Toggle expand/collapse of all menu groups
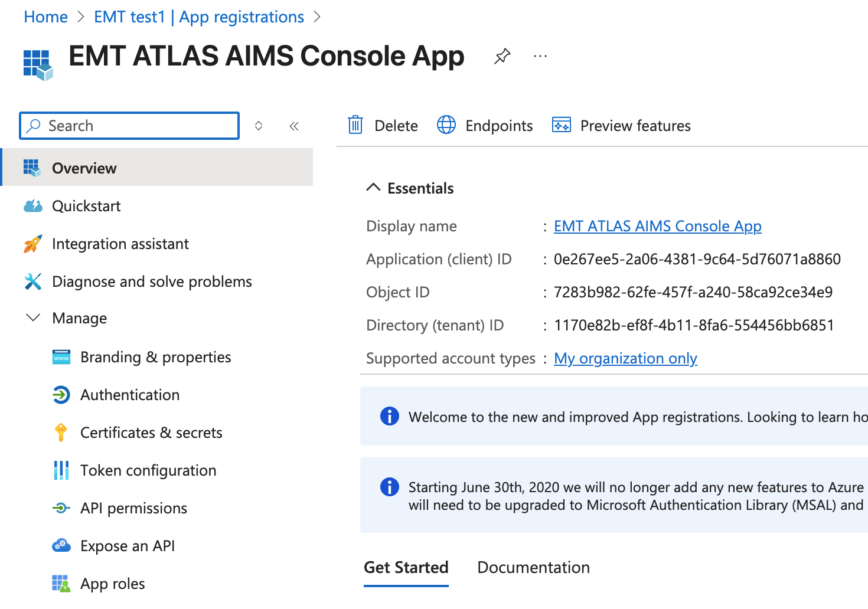 (259, 126)
